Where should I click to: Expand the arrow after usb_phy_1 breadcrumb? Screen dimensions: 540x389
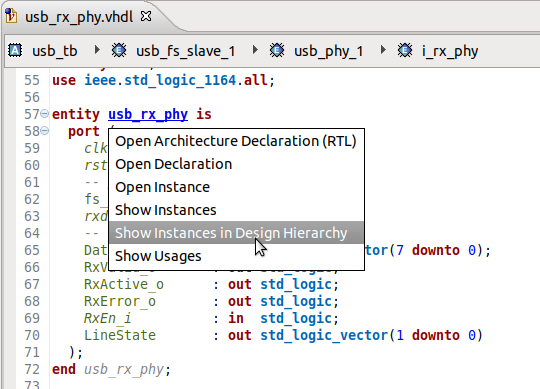coord(383,50)
